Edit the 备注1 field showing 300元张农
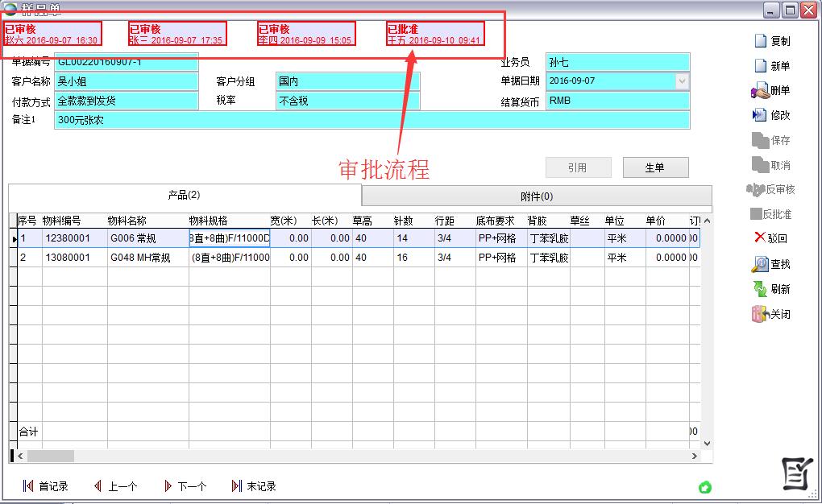The height and width of the screenshot is (504, 822). coord(322,119)
